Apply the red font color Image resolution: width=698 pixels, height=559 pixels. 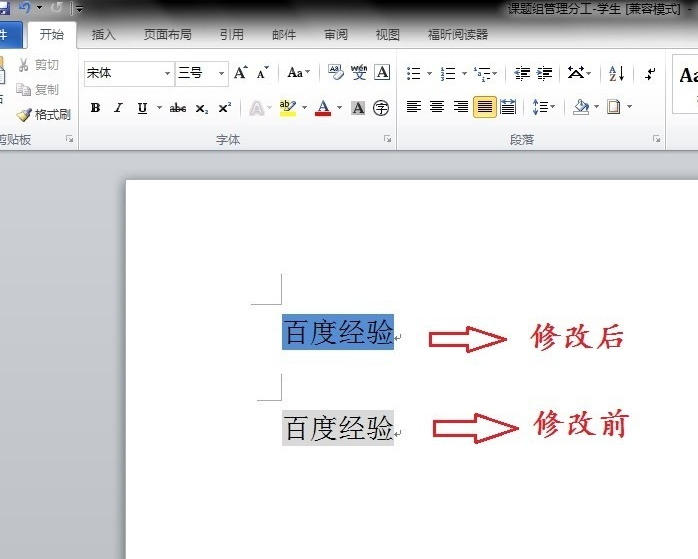323,108
